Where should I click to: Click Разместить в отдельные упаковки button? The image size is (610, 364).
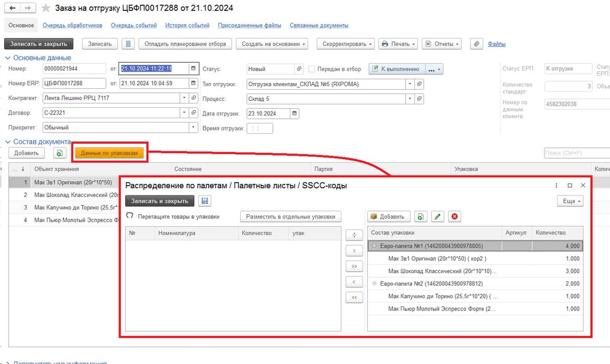(290, 216)
